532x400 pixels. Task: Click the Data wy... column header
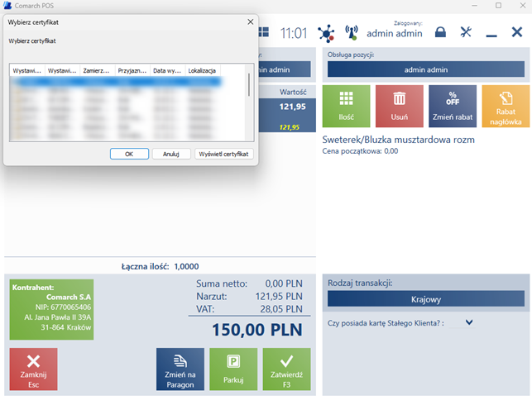click(167, 70)
